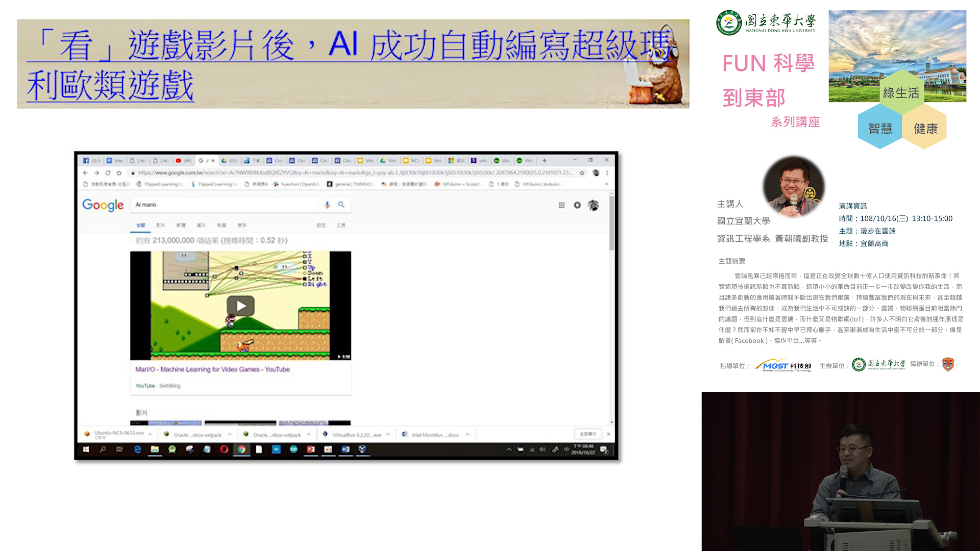Click the browser home icon
The height and width of the screenshot is (551, 980).
119,173
